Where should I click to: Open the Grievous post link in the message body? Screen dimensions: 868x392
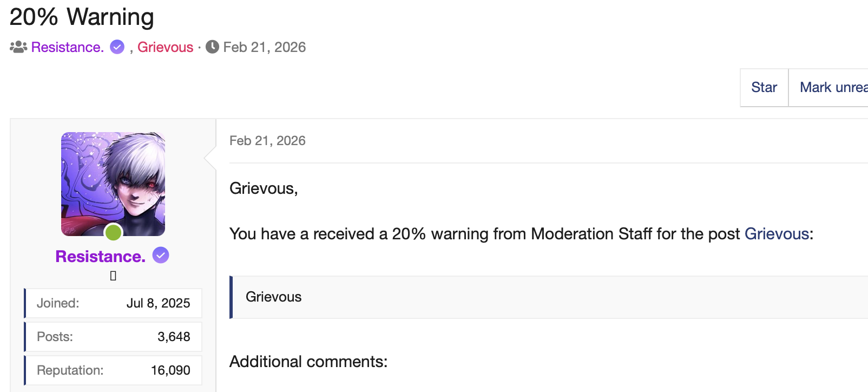[778, 234]
